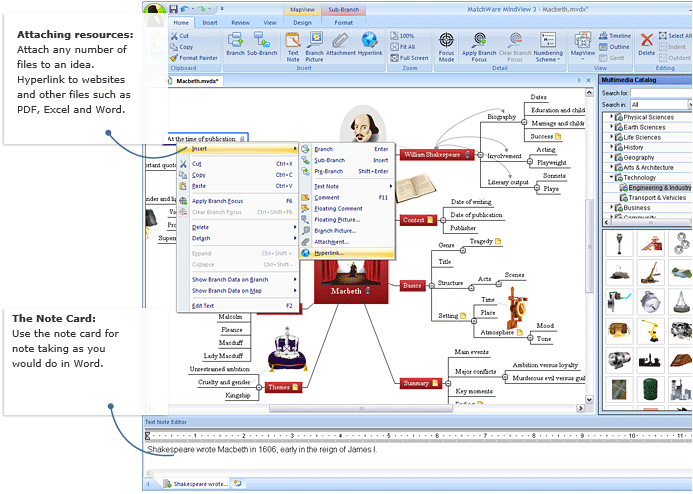Screen dimensions: 693x494
Task: Activate Focus Mode
Action: [446, 47]
